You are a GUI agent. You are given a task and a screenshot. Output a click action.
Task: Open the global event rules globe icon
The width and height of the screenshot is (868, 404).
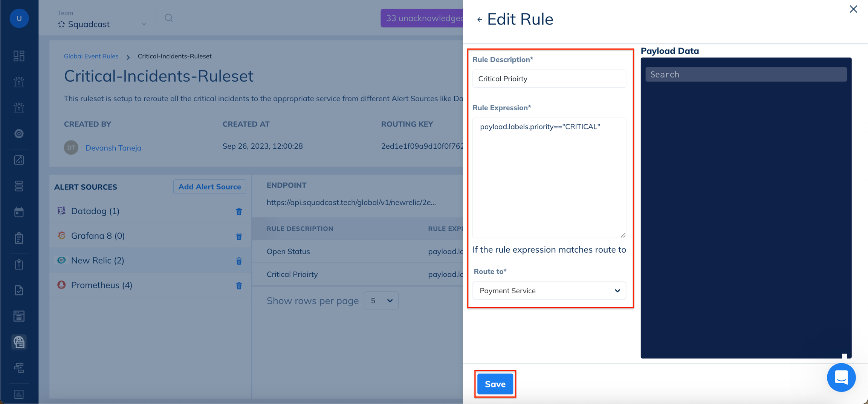tap(19, 342)
